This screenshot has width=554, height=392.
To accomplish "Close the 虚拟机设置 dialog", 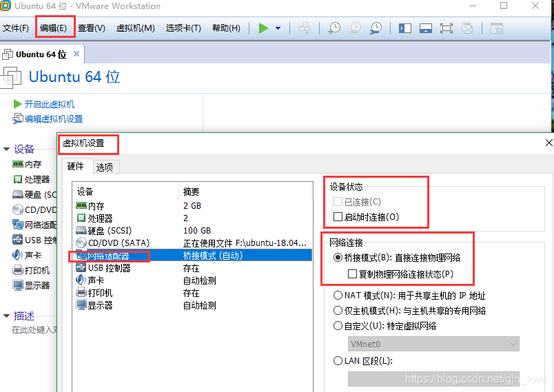I will (x=548, y=143).
